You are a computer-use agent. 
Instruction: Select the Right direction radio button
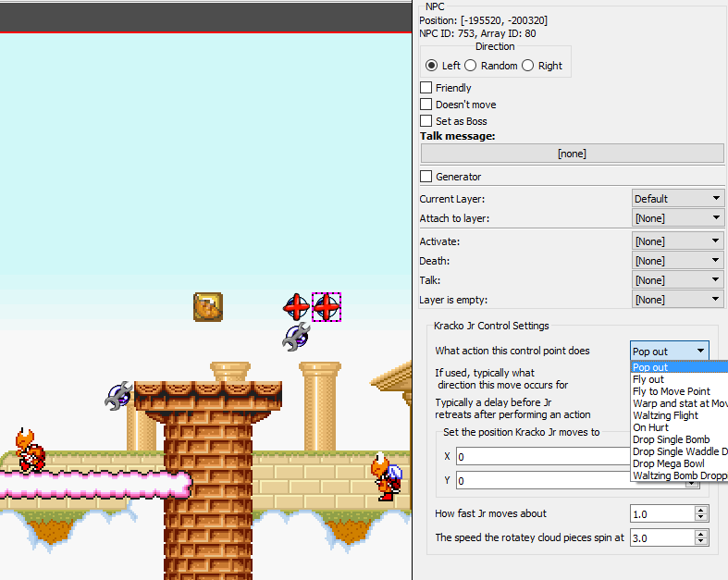click(x=528, y=66)
